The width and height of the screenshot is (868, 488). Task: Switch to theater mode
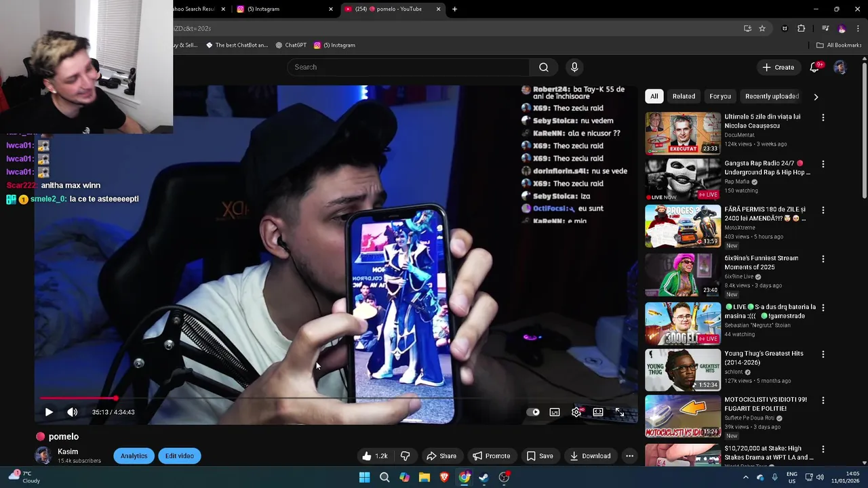598,412
